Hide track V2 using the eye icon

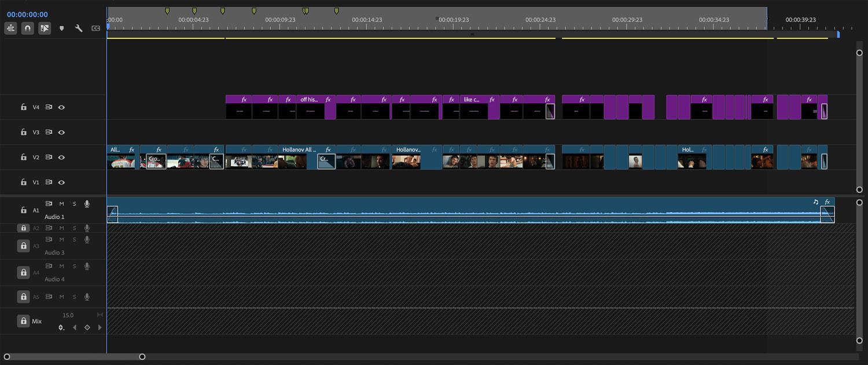click(61, 157)
